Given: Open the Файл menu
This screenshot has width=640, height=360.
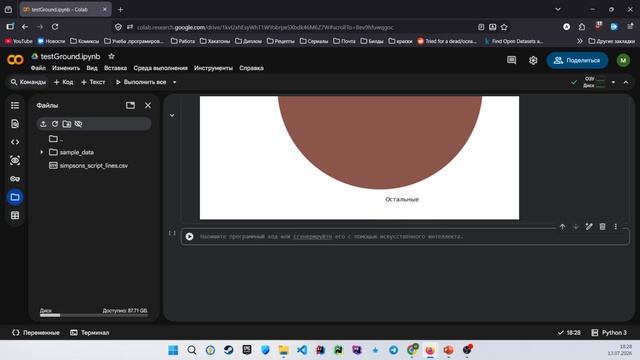Looking at the screenshot, I should click(x=38, y=68).
